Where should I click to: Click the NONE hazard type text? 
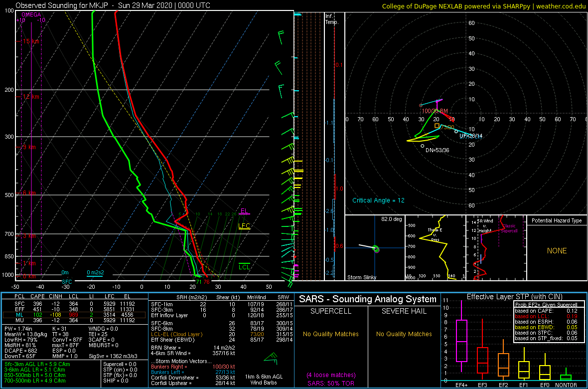pos(557,251)
